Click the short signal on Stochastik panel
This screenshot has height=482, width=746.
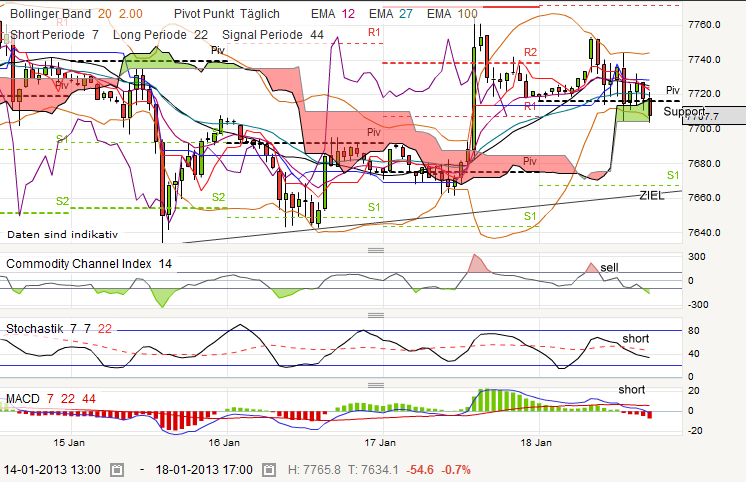point(636,338)
